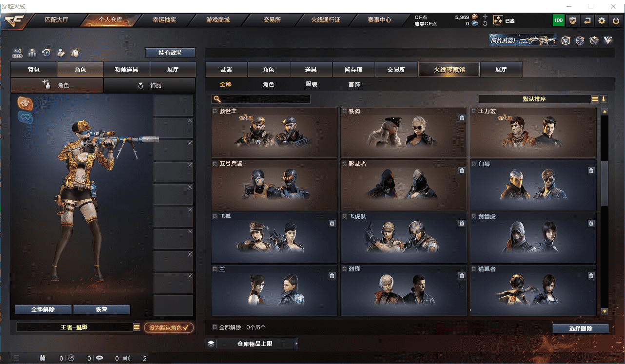The image size is (625, 364).
Task: Click scroll-down arrow of collection list
Action: pos(605,311)
